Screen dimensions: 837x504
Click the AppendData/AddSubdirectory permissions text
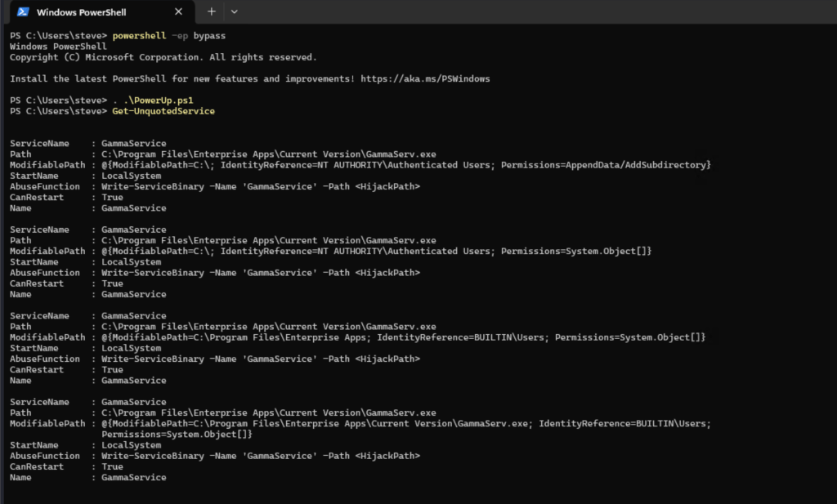(638, 165)
